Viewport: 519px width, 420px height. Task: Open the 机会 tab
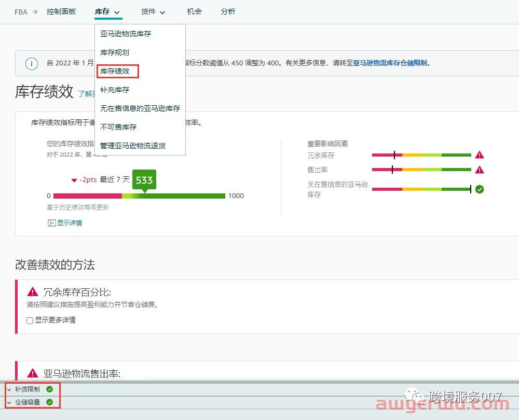[194, 11]
